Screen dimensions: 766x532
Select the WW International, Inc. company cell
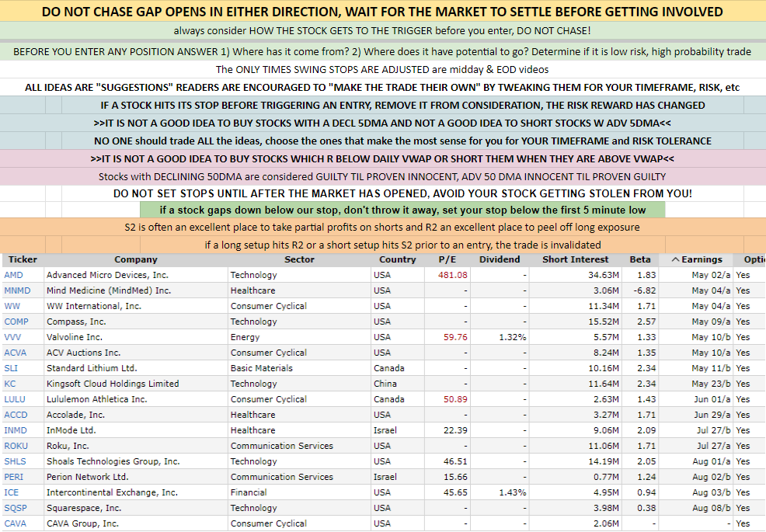[x=136, y=306]
